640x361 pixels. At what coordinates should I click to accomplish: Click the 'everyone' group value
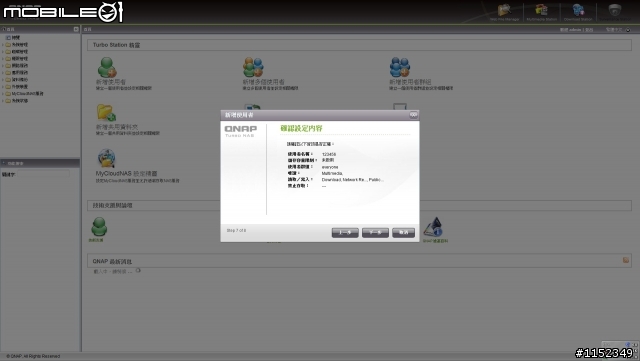pos(330,167)
